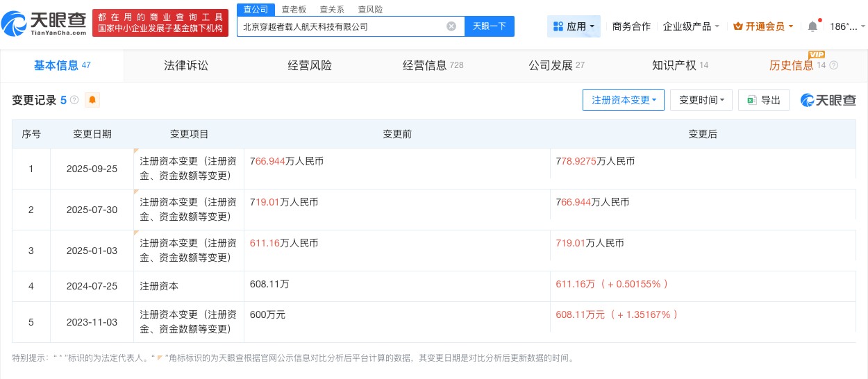Clear the search box with X icon
Screen dimensions: 868x379
451,26
